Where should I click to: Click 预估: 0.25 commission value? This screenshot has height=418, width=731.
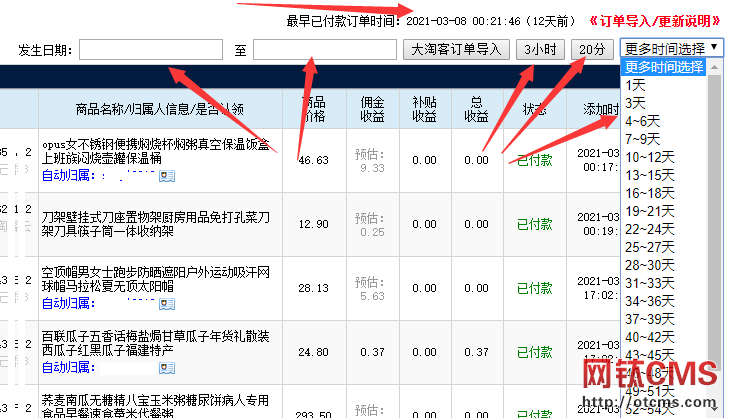372,225
